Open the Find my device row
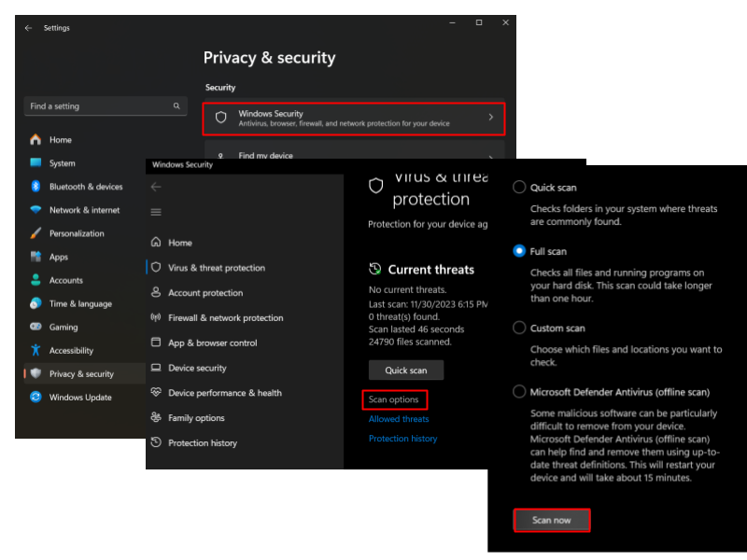The image size is (747, 560). tap(354, 149)
